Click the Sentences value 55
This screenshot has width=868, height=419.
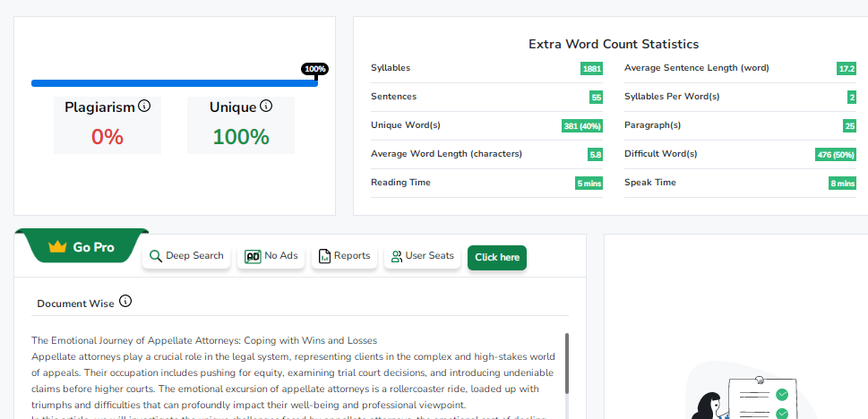coord(597,98)
